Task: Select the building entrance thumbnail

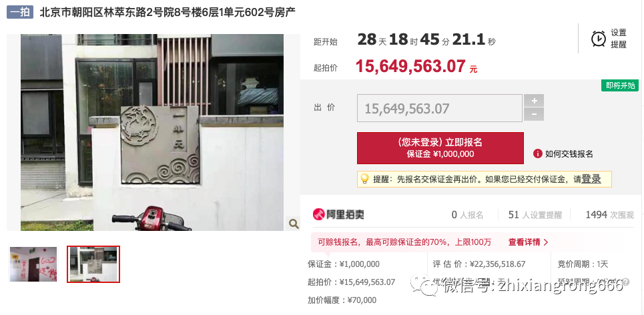Action: pos(93,264)
